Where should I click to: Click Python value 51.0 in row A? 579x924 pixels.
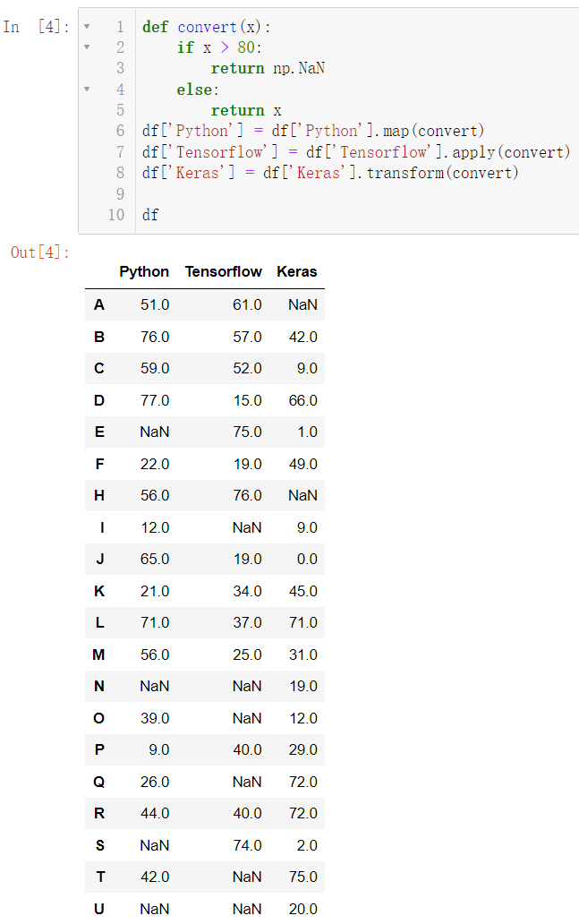(x=155, y=304)
